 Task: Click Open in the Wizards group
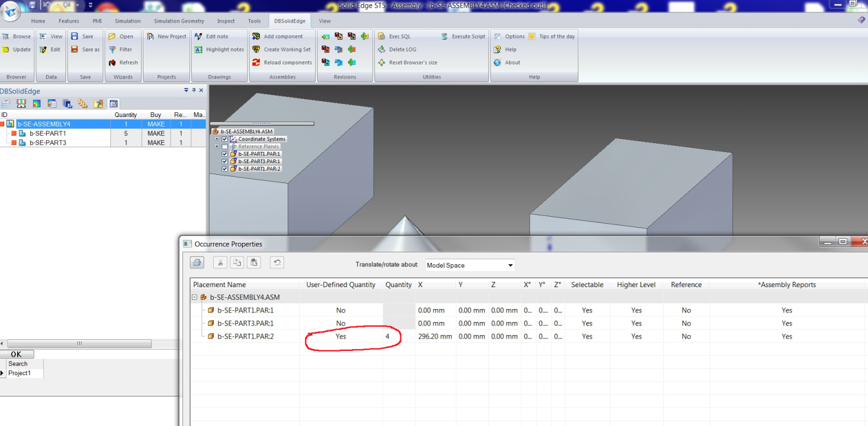tap(121, 37)
